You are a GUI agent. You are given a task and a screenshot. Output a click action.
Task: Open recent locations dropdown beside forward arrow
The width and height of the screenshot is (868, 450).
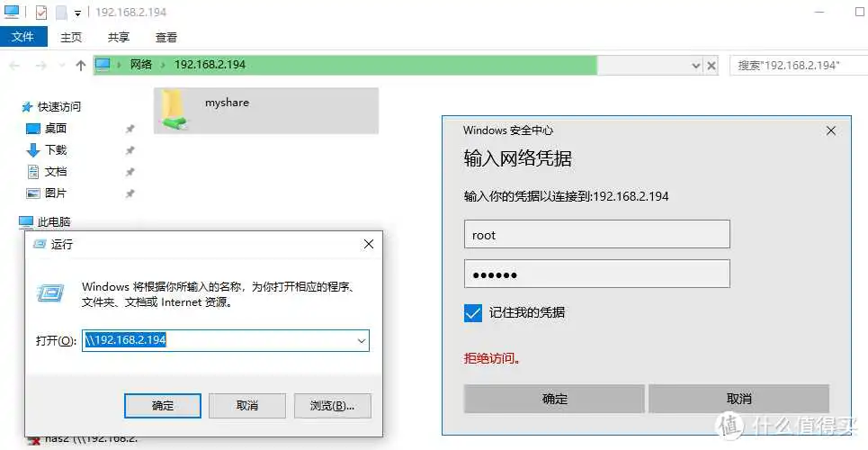click(61, 66)
